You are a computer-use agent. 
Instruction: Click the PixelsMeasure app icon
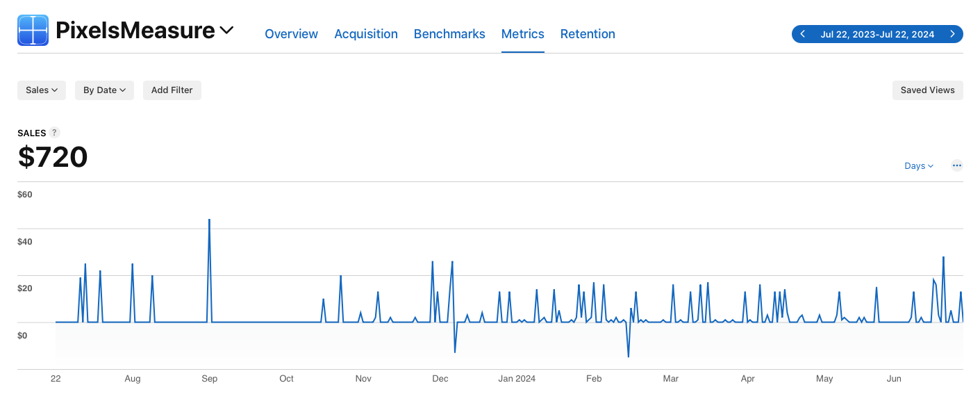pyautogui.click(x=33, y=31)
